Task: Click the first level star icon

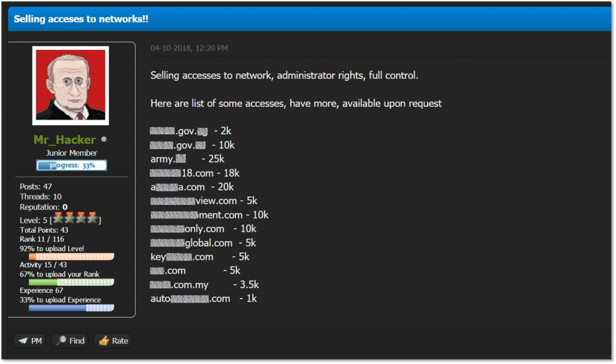Action: (x=58, y=219)
